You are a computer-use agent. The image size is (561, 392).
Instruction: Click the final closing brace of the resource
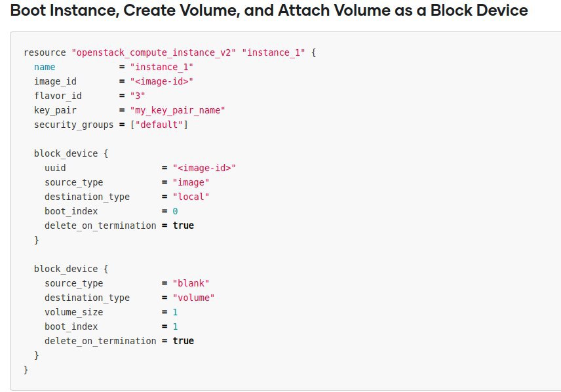(x=26, y=370)
